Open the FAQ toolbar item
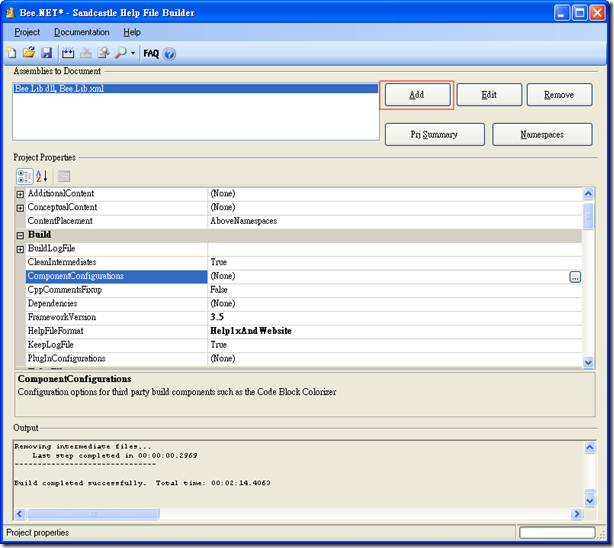 pos(151,53)
